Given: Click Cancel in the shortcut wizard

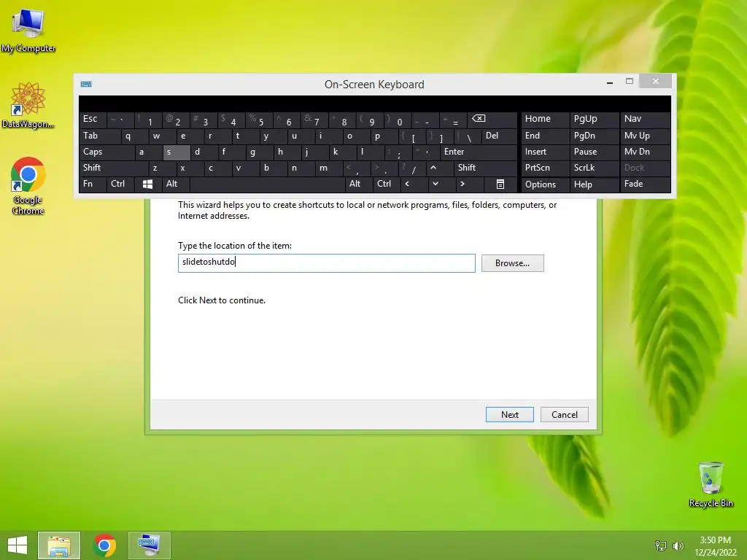Looking at the screenshot, I should click(564, 415).
